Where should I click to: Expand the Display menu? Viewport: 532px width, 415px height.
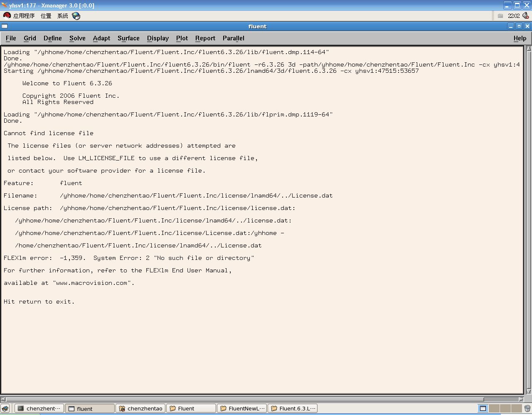point(158,38)
